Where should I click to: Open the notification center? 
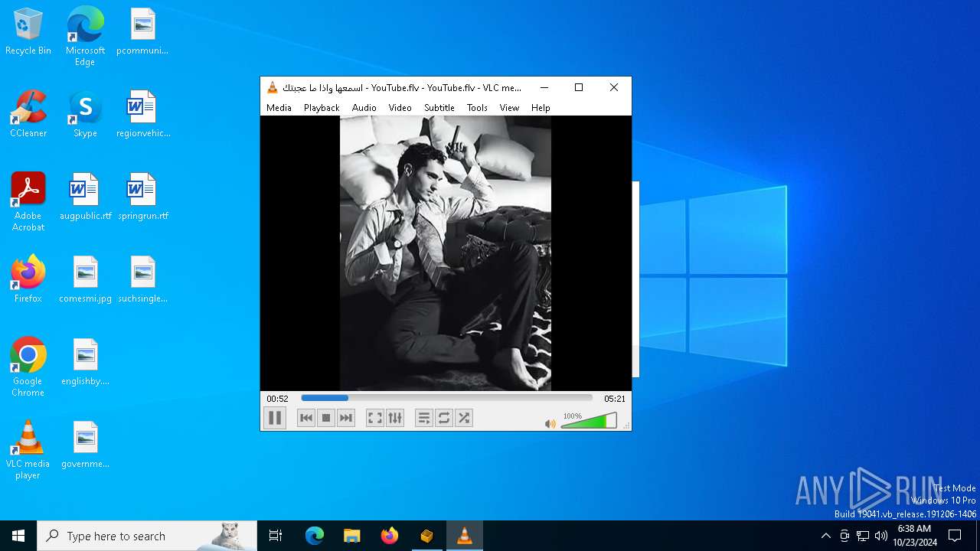point(955,536)
